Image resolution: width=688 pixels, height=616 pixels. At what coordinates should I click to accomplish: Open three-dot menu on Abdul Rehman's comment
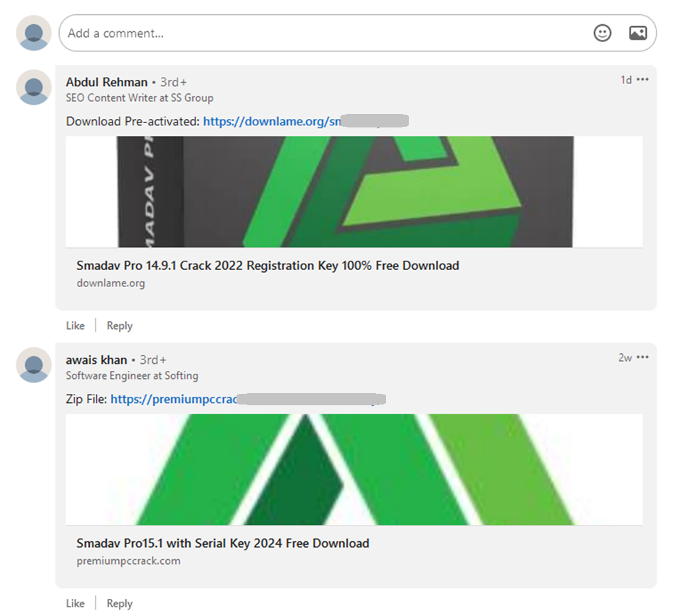click(643, 80)
